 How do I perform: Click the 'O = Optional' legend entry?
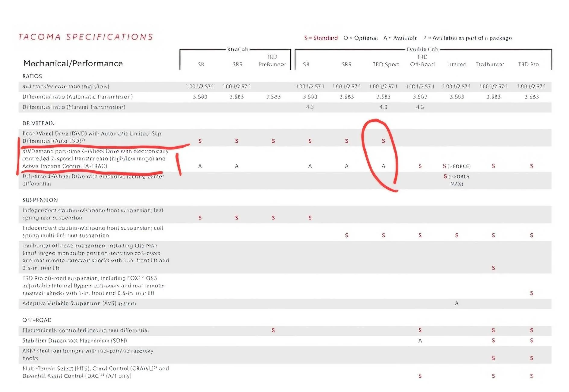360,38
